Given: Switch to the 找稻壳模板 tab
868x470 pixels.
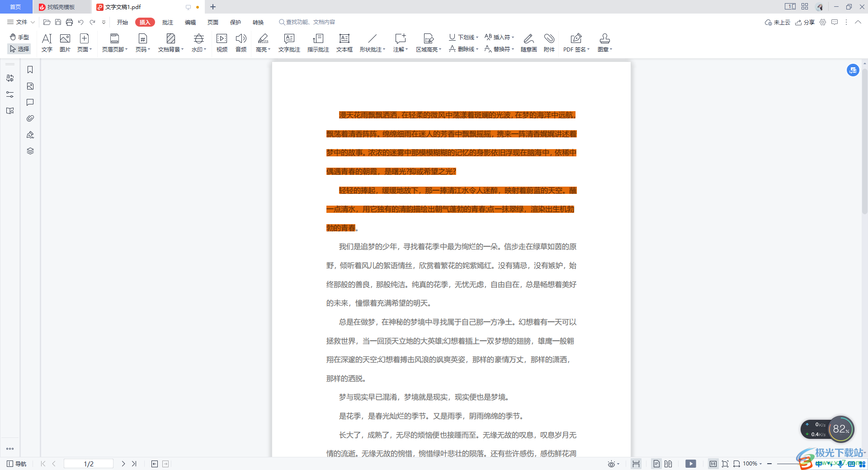Looking at the screenshot, I should (x=61, y=7).
